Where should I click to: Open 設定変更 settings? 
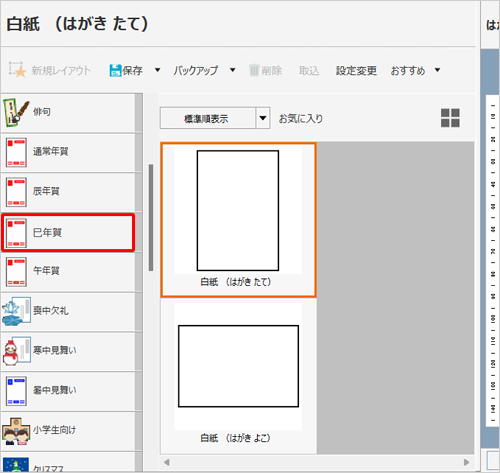[x=356, y=70]
